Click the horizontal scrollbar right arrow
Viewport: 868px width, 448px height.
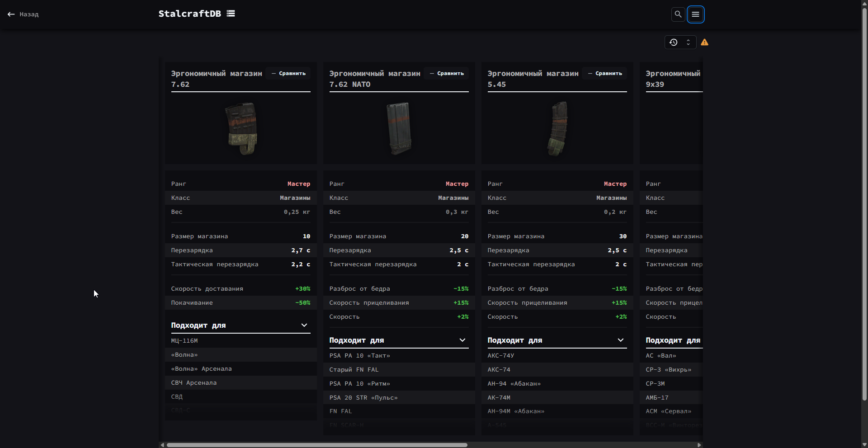(699, 445)
